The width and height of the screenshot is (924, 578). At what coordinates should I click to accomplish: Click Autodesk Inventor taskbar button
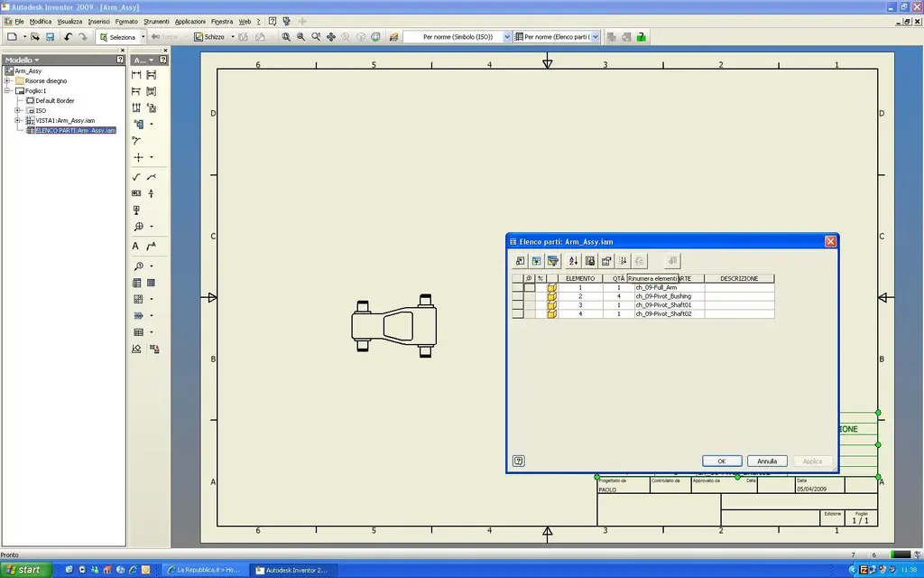click(292, 570)
